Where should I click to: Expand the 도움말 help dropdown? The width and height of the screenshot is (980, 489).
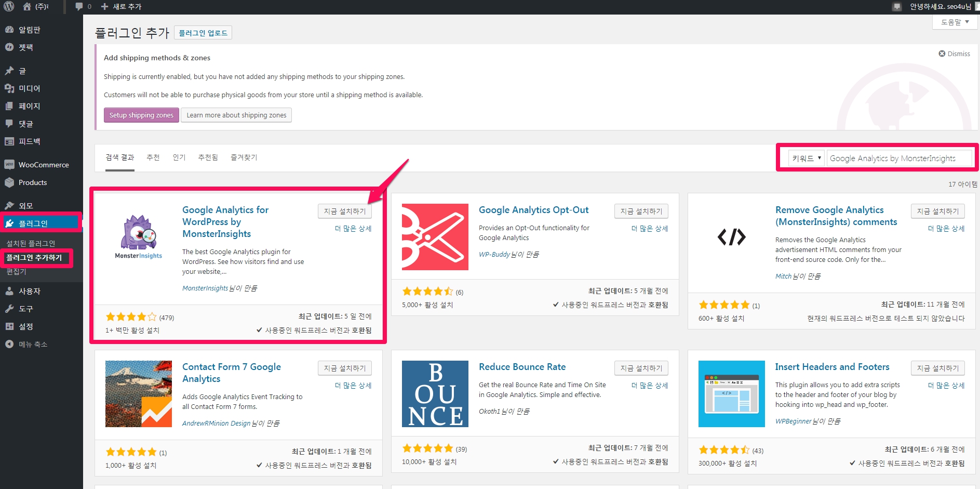(x=955, y=22)
